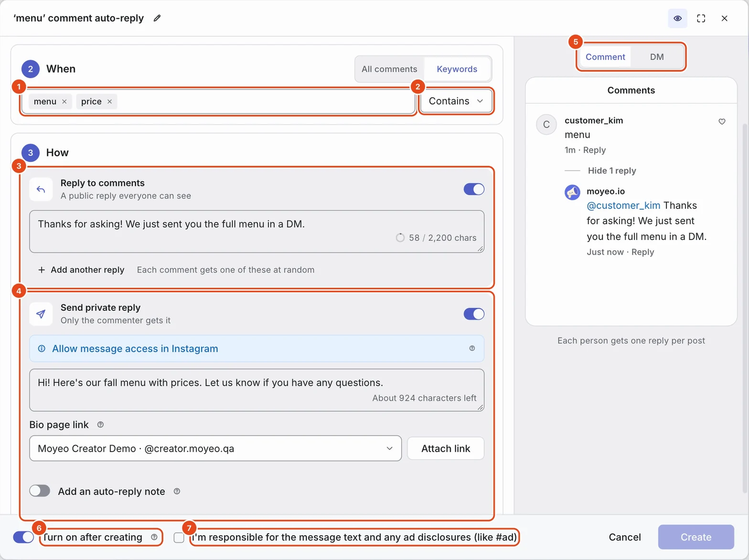Click Reply under the moyeo.io response
The width and height of the screenshot is (749, 560).
click(642, 252)
